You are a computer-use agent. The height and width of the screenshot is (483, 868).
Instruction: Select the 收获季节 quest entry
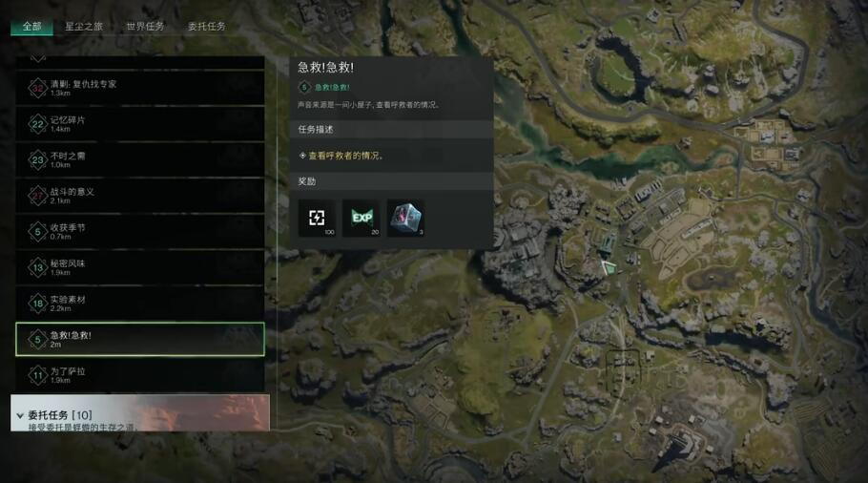140,232
